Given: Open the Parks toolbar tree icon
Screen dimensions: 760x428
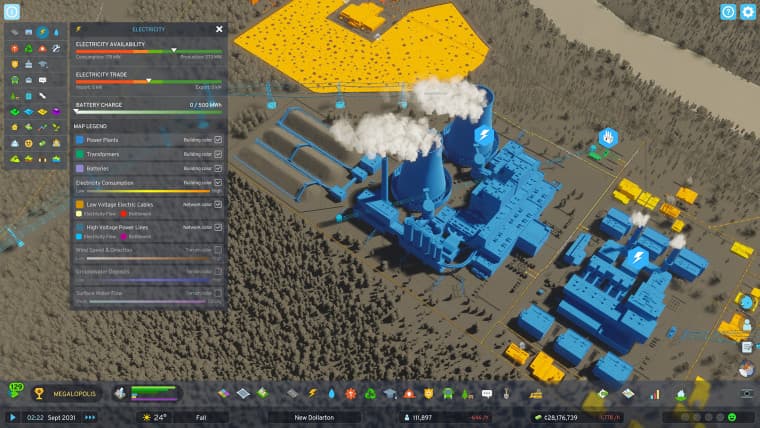Looking at the screenshot, I should click(x=467, y=393).
